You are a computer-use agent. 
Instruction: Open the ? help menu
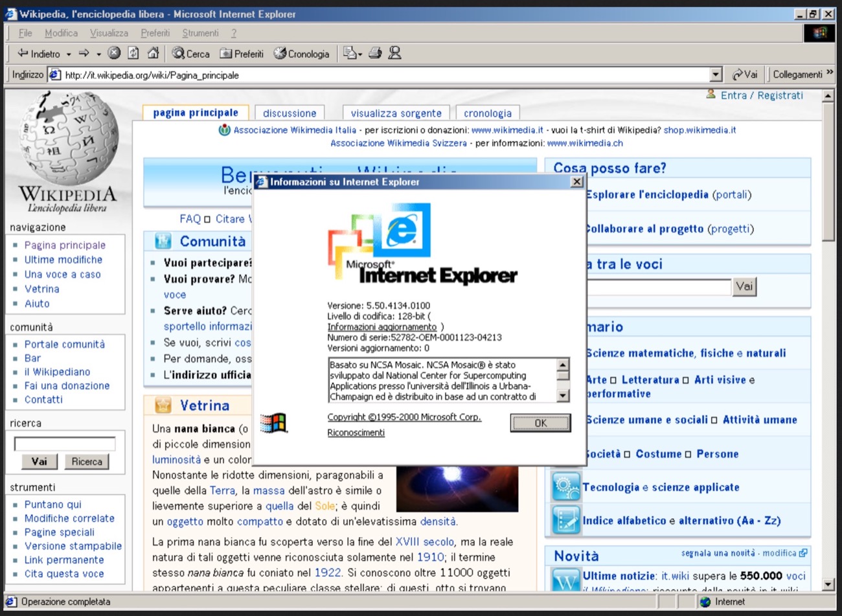[234, 33]
